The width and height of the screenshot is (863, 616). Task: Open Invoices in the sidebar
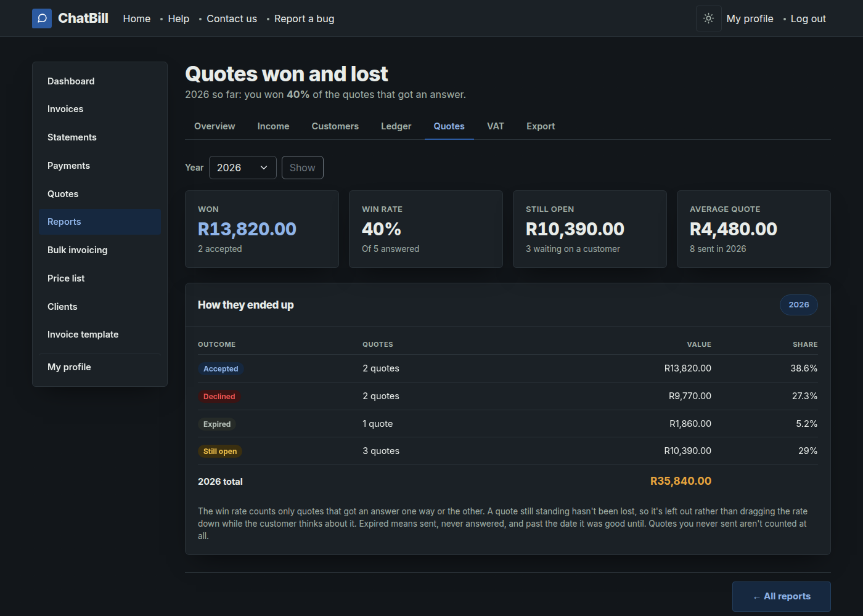100,109
